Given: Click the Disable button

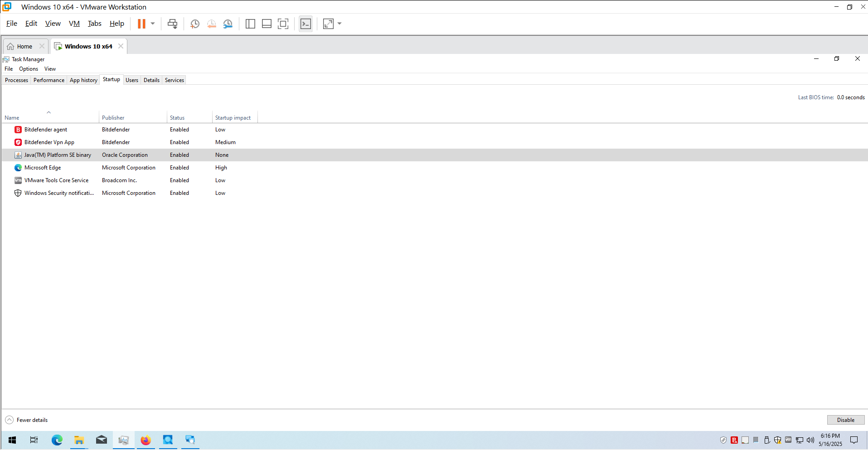Looking at the screenshot, I should tap(846, 420).
